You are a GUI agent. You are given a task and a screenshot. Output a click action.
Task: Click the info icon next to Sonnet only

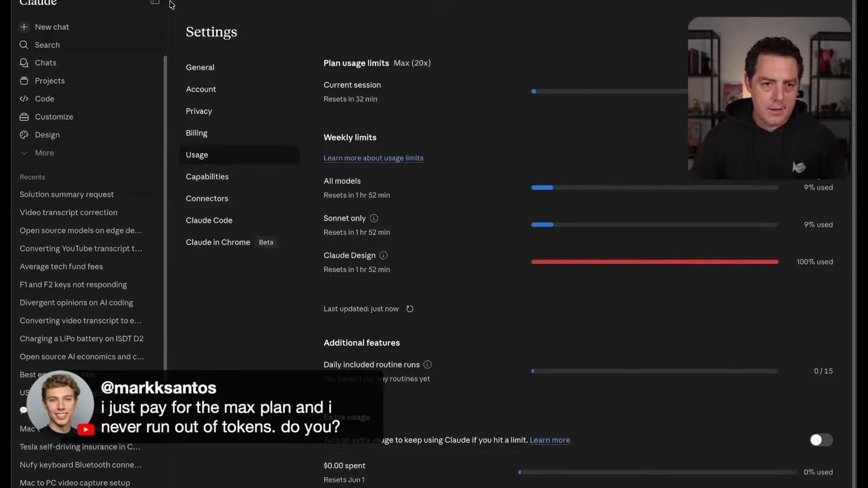click(x=374, y=218)
